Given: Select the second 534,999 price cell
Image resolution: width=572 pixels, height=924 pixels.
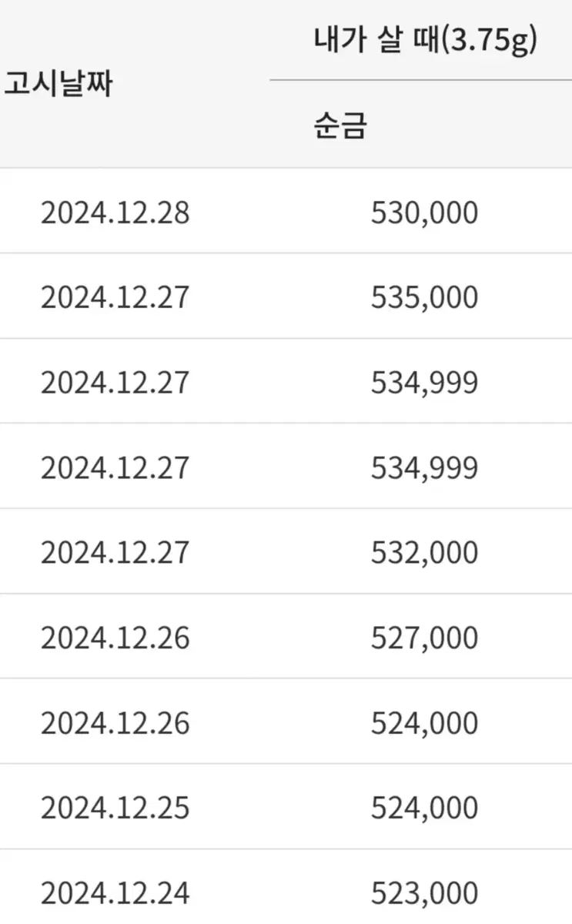Looking at the screenshot, I should (424, 467).
